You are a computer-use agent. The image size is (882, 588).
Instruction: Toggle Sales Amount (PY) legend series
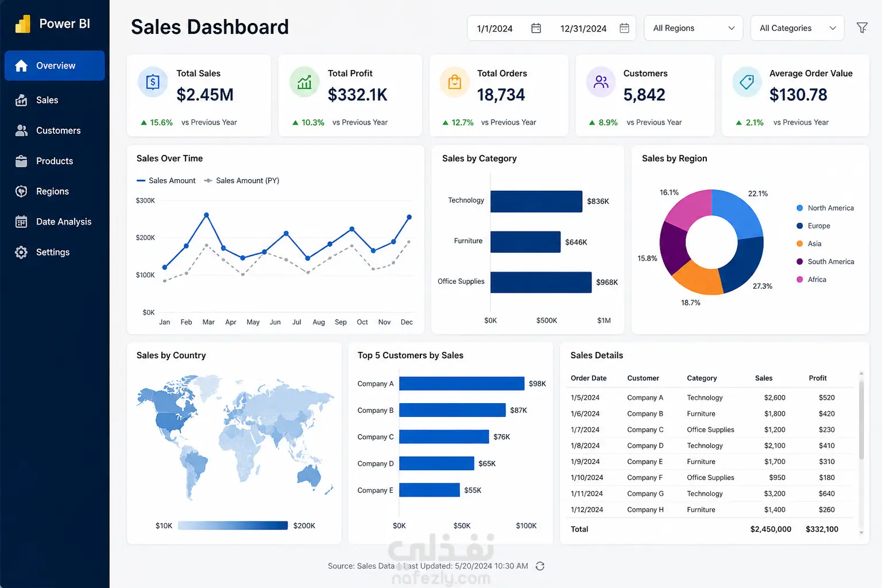tap(242, 181)
